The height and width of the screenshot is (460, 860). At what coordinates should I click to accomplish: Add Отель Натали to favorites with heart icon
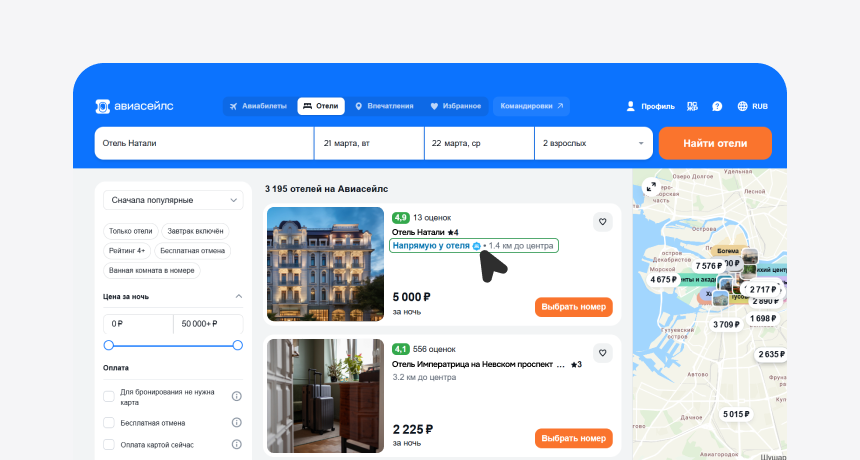602,222
